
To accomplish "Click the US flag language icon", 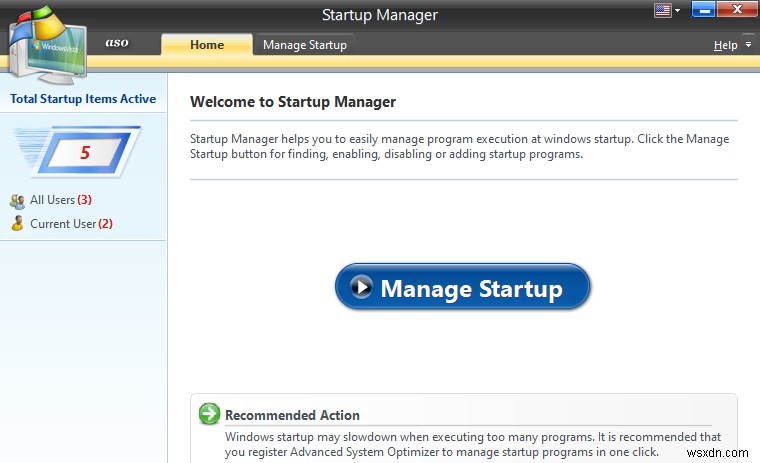I will (662, 11).
